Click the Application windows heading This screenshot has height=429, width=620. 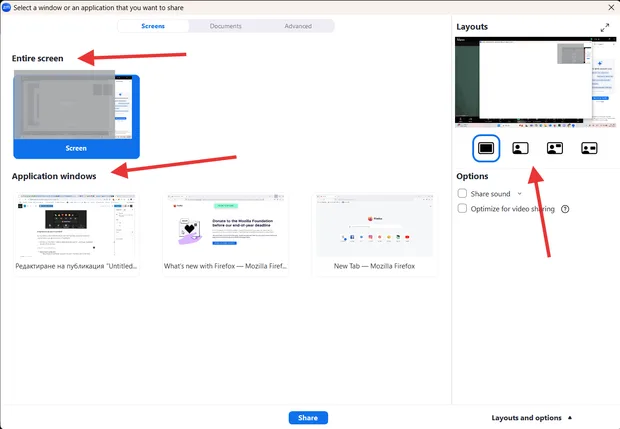pos(54,176)
